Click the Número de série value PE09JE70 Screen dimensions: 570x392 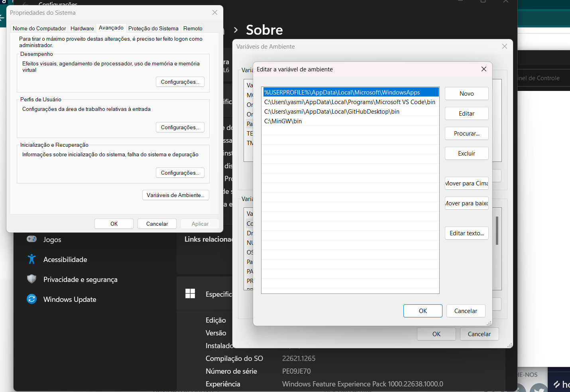tap(296, 371)
